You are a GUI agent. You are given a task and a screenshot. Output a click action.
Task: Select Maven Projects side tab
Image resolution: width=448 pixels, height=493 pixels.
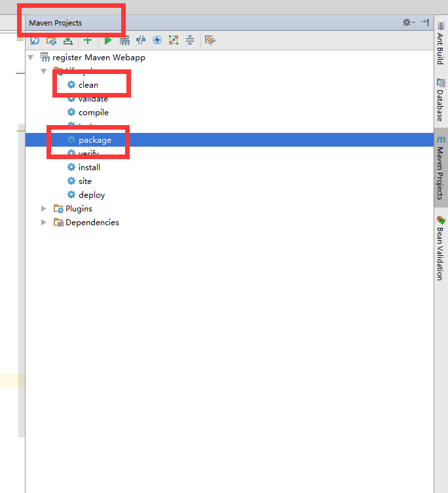click(441, 168)
